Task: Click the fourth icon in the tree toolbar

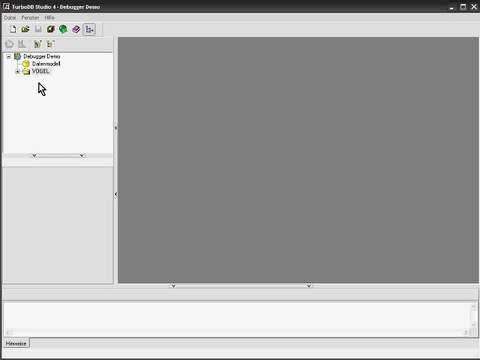Action: (x=50, y=44)
